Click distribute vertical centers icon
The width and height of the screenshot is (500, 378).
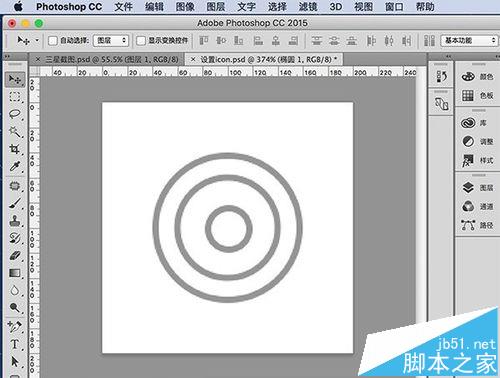pyautogui.click(x=334, y=41)
